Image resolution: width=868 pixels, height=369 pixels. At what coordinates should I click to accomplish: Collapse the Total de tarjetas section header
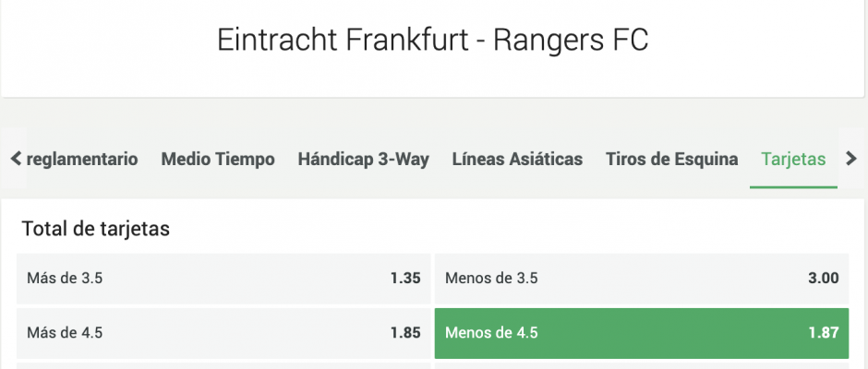(96, 229)
